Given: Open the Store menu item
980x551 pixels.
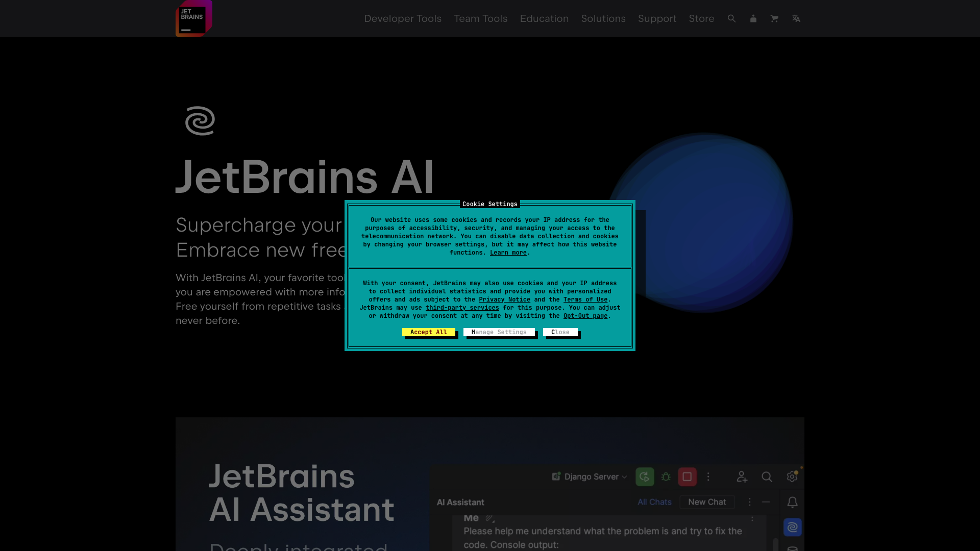Looking at the screenshot, I should pos(701,18).
